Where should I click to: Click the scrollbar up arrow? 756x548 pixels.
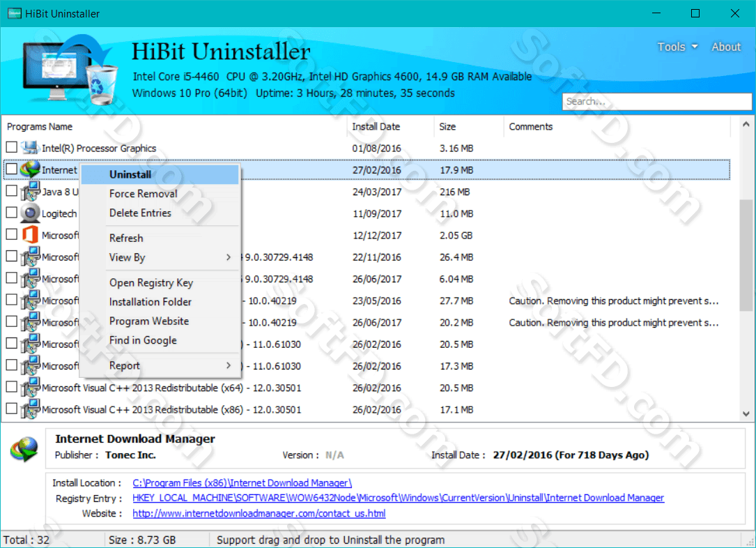[746, 125]
